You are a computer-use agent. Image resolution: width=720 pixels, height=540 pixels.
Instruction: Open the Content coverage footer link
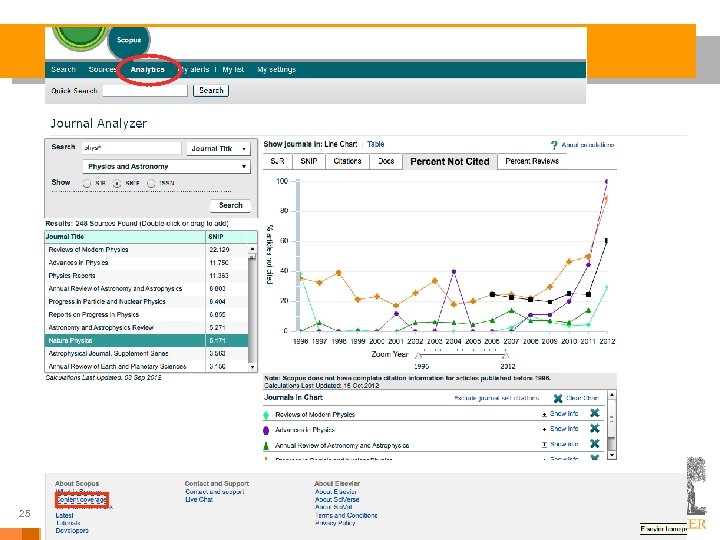click(82, 500)
